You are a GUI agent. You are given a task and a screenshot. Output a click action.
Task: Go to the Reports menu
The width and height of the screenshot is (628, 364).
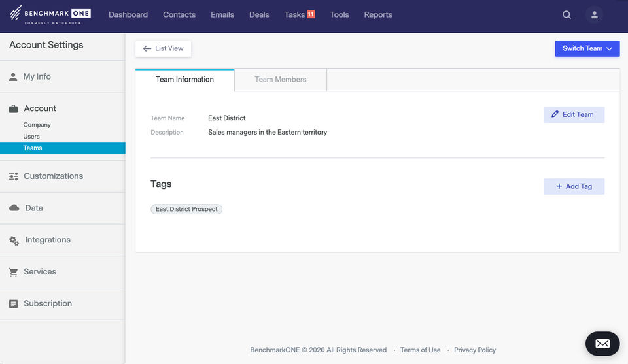coord(378,15)
